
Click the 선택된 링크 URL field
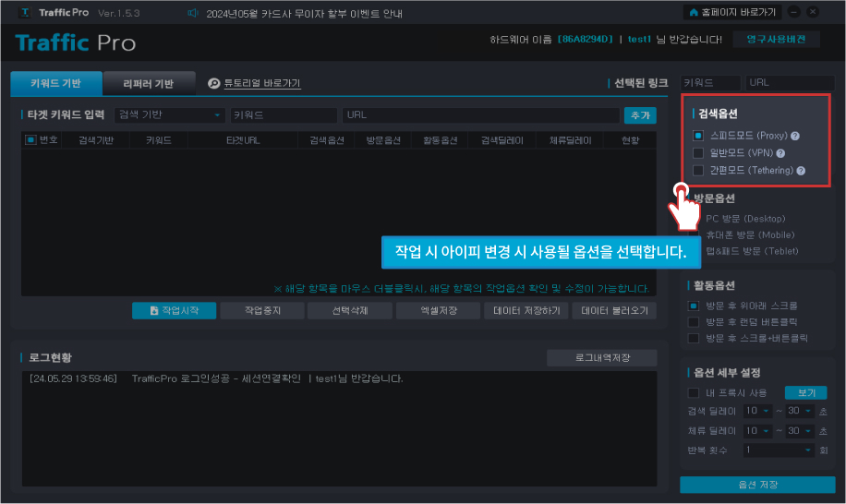[790, 83]
